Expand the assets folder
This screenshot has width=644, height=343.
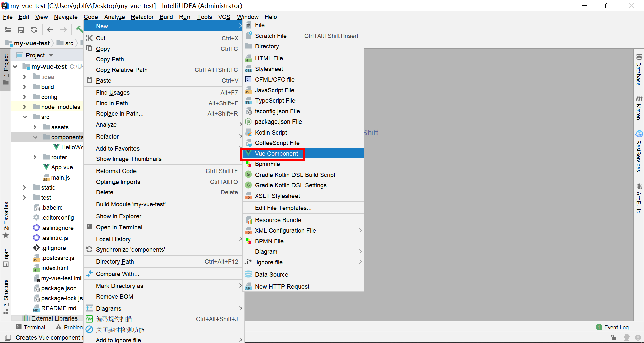click(35, 127)
